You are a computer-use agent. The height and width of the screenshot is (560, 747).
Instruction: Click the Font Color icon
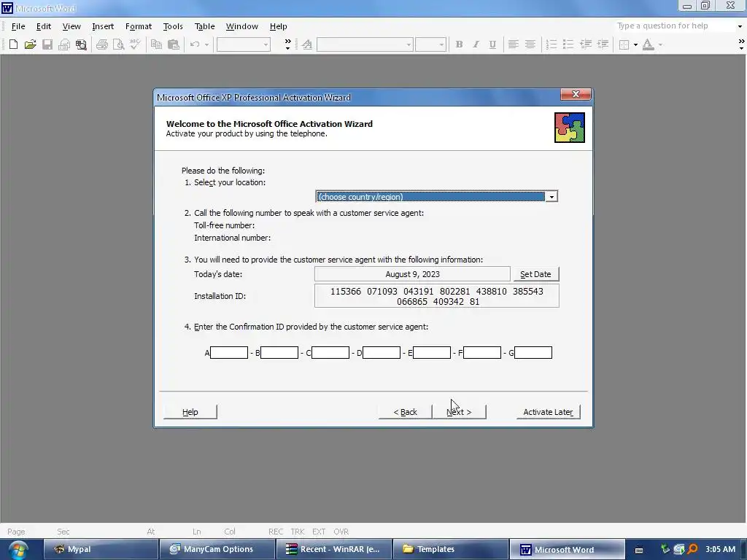pyautogui.click(x=648, y=44)
